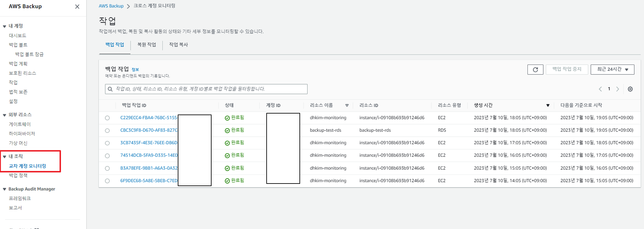Open 교차 계정 모니터링 in sidebar
This screenshot has width=644, height=229.
pyautogui.click(x=27, y=166)
